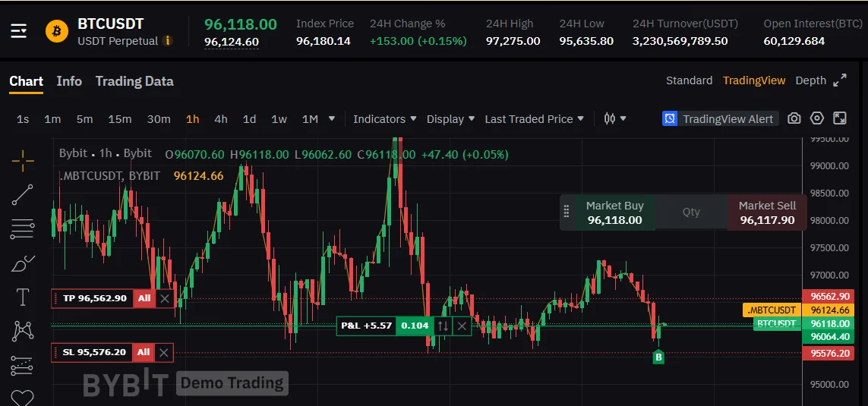Image resolution: width=868 pixels, height=406 pixels.
Task: Expand chart to fullscreen beside Depth
Action: pyautogui.click(x=840, y=80)
